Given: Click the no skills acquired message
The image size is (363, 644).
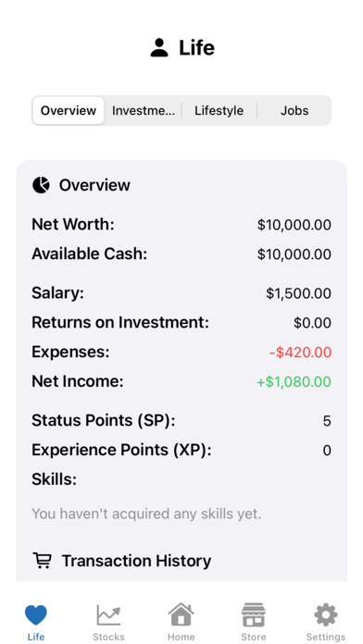Looking at the screenshot, I should click(x=146, y=514).
